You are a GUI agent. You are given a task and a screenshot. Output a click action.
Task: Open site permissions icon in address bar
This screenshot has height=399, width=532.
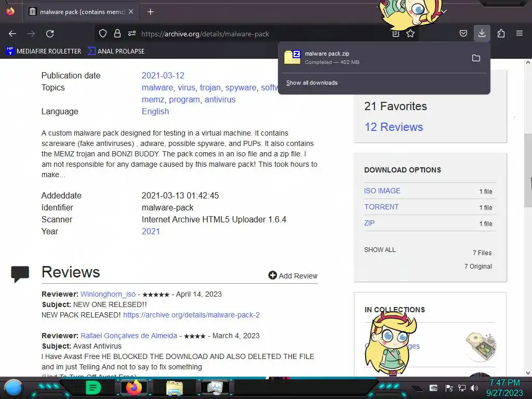[132, 33]
